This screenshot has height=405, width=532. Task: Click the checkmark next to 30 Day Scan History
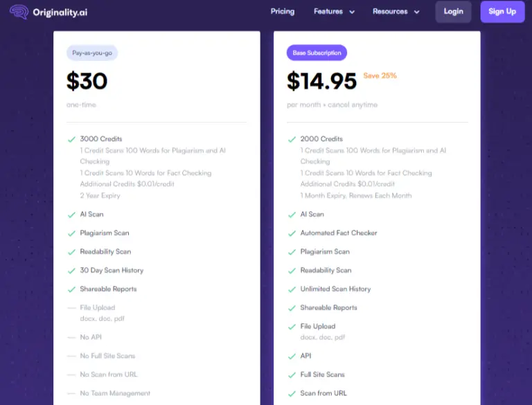[71, 271]
